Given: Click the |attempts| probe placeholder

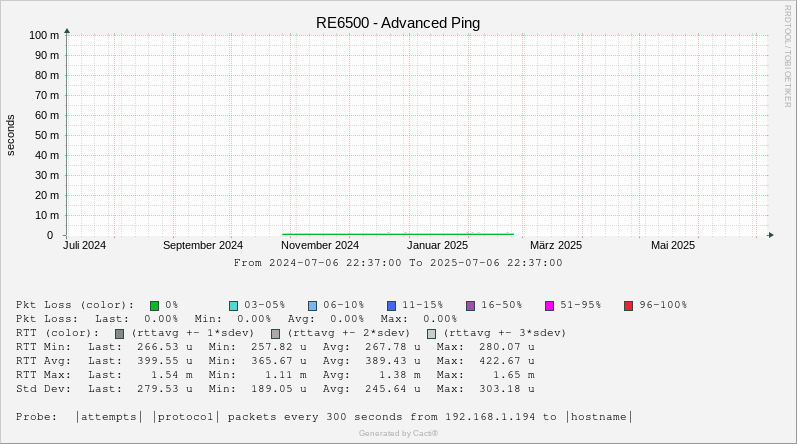Looking at the screenshot, I should (x=109, y=417).
